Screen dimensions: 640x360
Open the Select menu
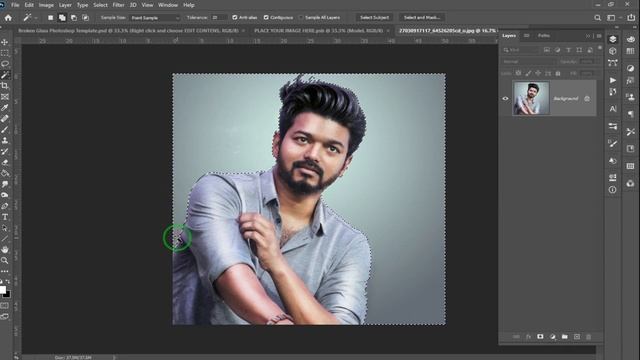click(100, 5)
